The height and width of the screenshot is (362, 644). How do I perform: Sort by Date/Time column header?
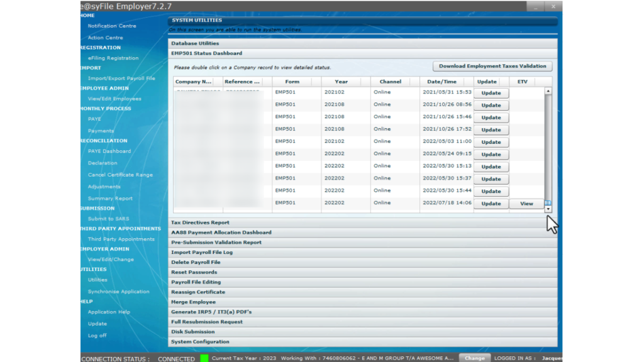click(447, 82)
